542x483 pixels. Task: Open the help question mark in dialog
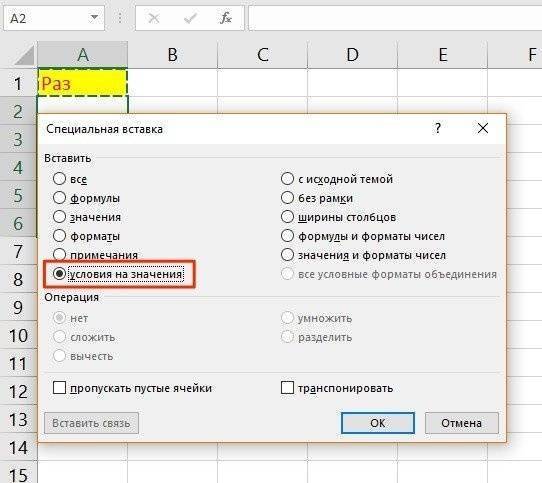click(x=438, y=129)
